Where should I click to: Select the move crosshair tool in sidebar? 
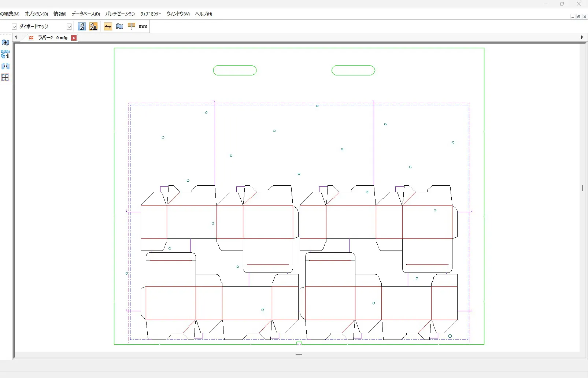click(x=5, y=78)
